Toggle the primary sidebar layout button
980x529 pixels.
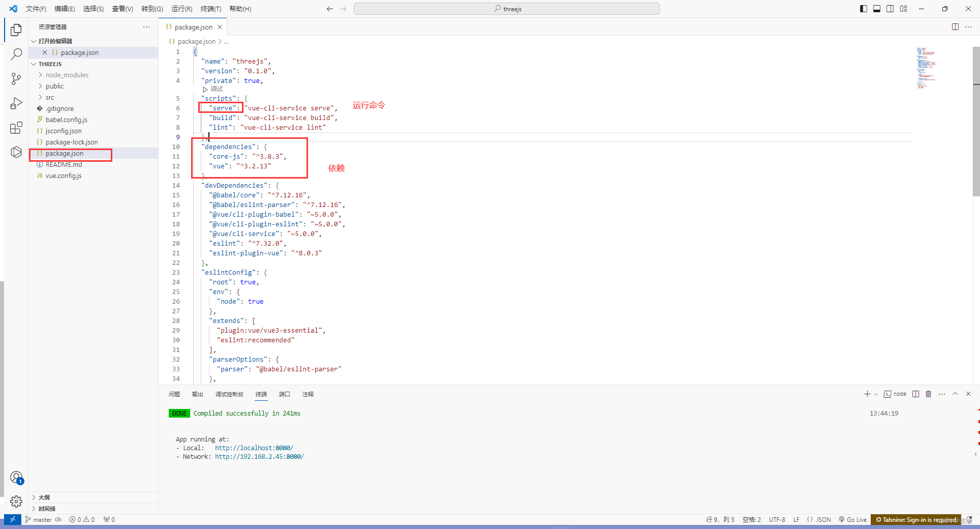pyautogui.click(x=864, y=9)
